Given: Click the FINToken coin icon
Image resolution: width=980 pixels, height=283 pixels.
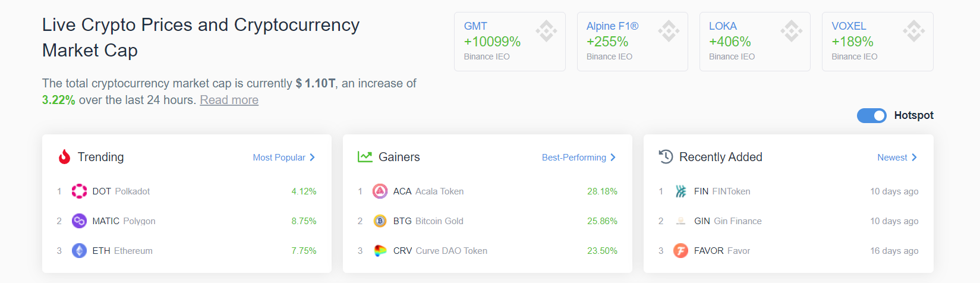Looking at the screenshot, I should pyautogui.click(x=680, y=191).
